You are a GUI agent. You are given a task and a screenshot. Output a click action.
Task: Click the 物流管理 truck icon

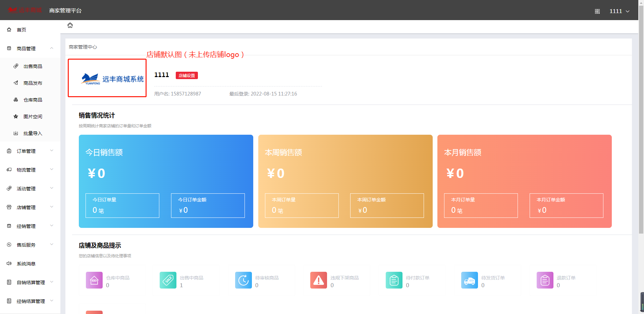(9, 170)
